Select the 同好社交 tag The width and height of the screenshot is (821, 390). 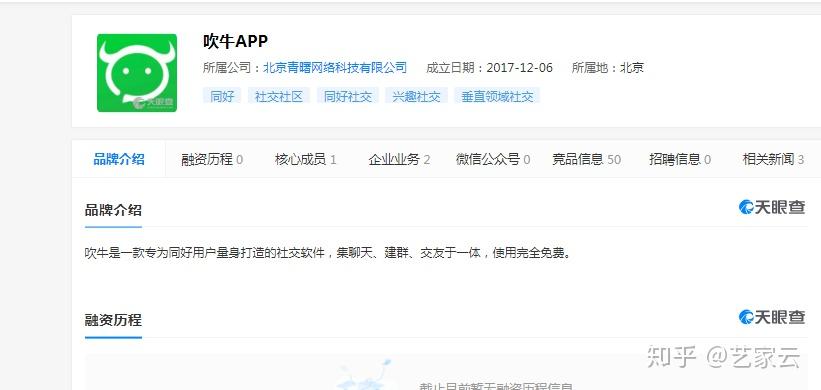click(x=348, y=96)
